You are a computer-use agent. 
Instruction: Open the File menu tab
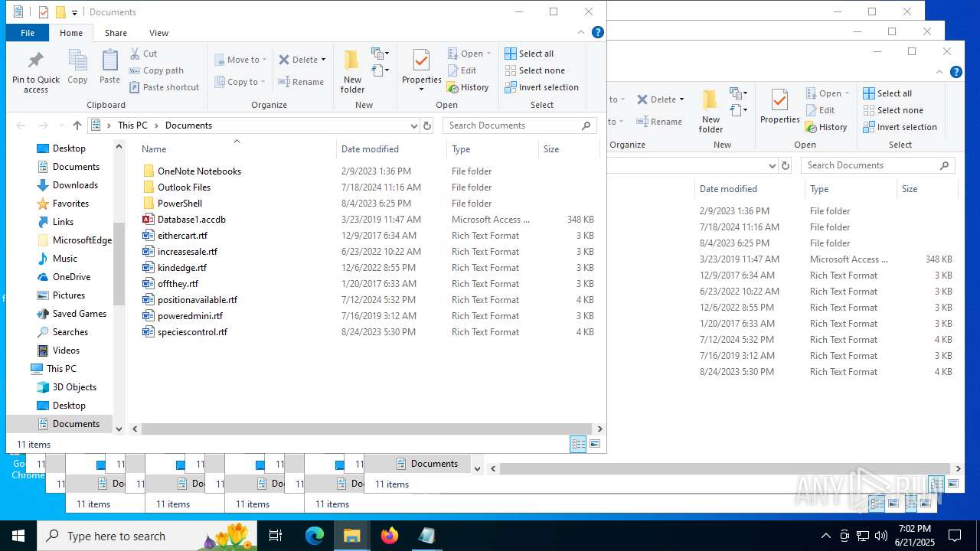coord(28,33)
